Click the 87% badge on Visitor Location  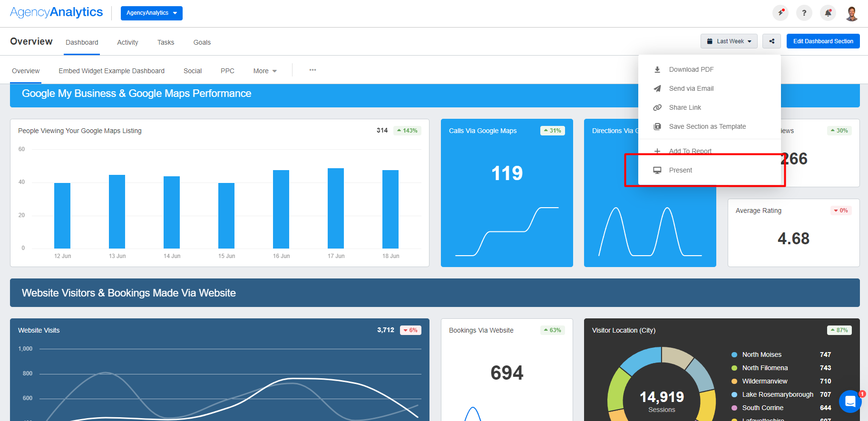click(x=839, y=330)
